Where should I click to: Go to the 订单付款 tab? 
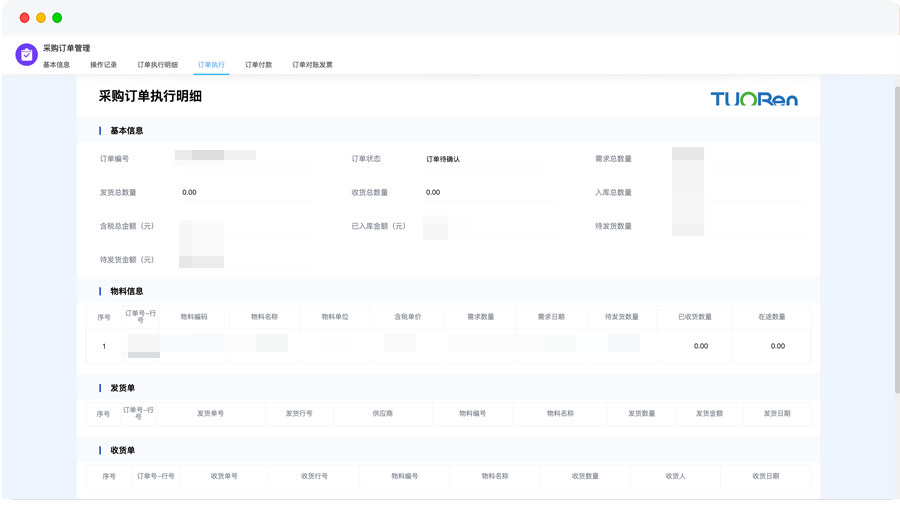(258, 65)
